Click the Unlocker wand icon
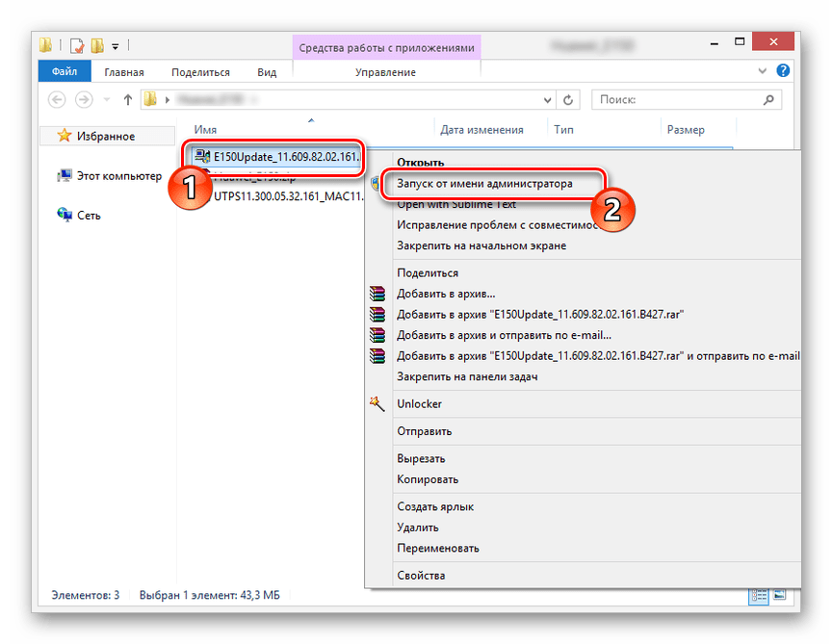Screen dimensions: 832x644 pyautogui.click(x=377, y=403)
